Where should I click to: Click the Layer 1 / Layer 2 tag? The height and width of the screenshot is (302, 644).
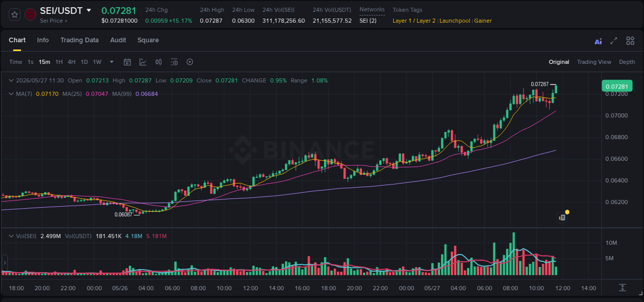click(414, 21)
